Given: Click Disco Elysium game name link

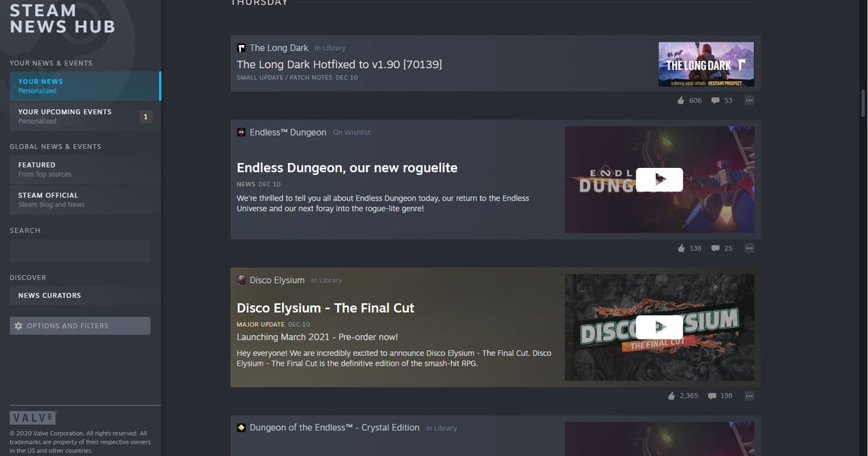Looking at the screenshot, I should [x=278, y=280].
